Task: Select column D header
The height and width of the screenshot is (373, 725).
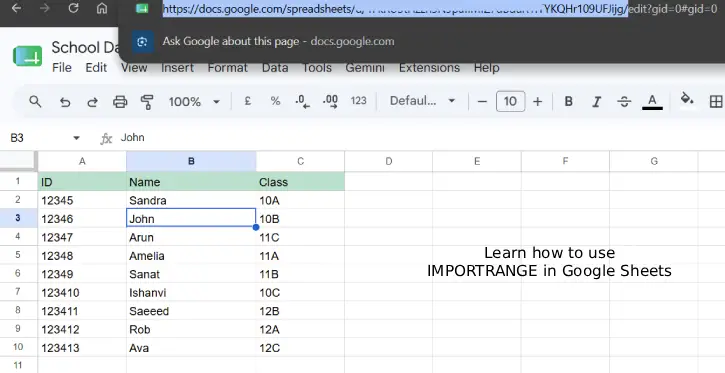Action: [389, 161]
